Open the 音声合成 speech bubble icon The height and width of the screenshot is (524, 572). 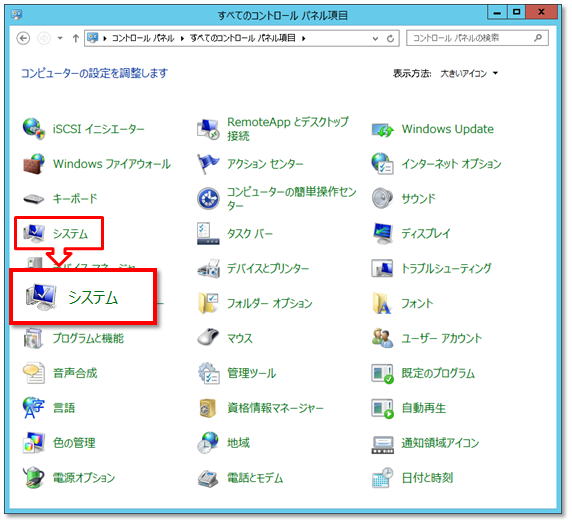click(x=34, y=373)
